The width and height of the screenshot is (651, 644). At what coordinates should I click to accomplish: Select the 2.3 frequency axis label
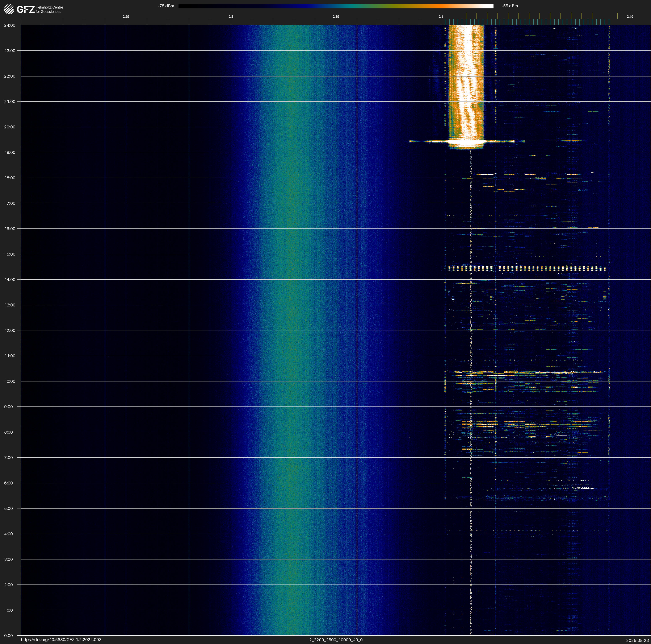point(231,17)
